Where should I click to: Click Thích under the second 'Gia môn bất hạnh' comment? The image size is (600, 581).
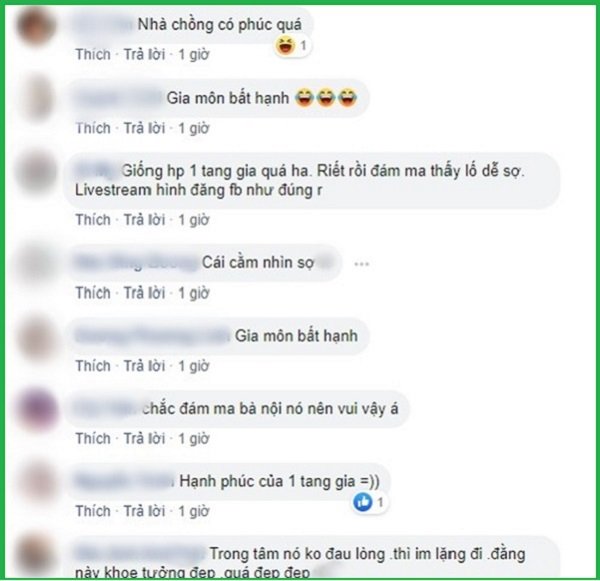point(93,366)
